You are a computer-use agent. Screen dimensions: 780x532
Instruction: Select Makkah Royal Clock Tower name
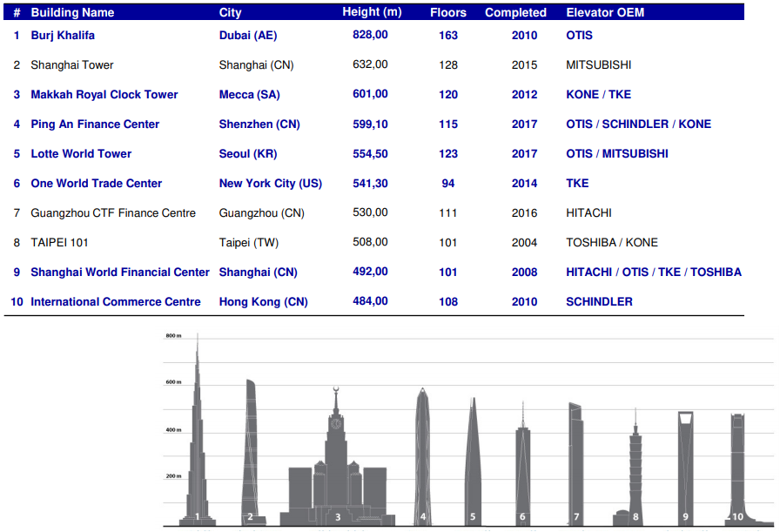tap(104, 95)
